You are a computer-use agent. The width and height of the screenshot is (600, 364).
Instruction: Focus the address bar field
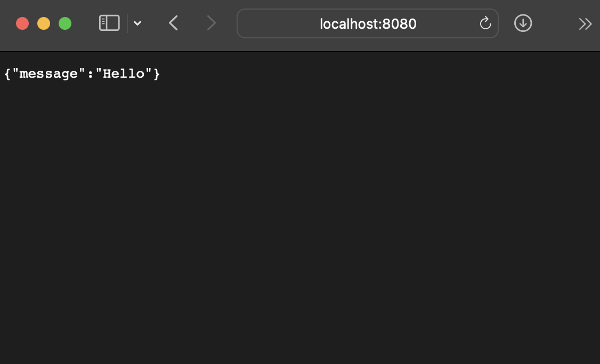coord(367,23)
